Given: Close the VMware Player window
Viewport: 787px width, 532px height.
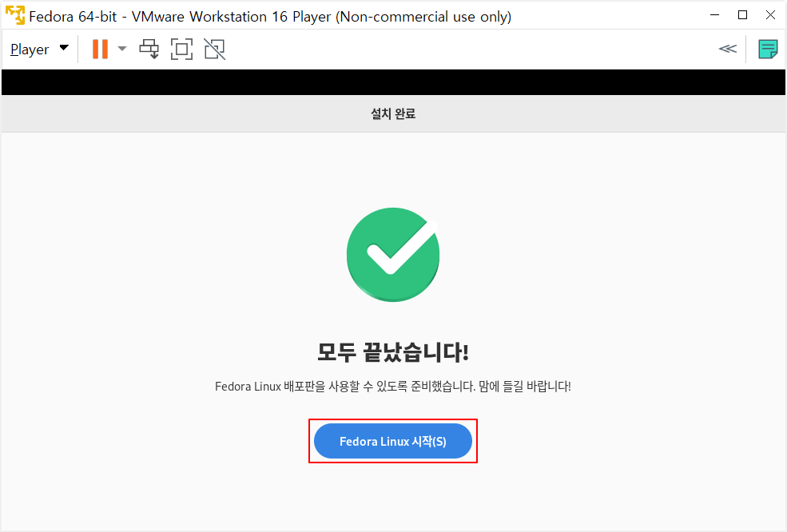Looking at the screenshot, I should (770, 15).
